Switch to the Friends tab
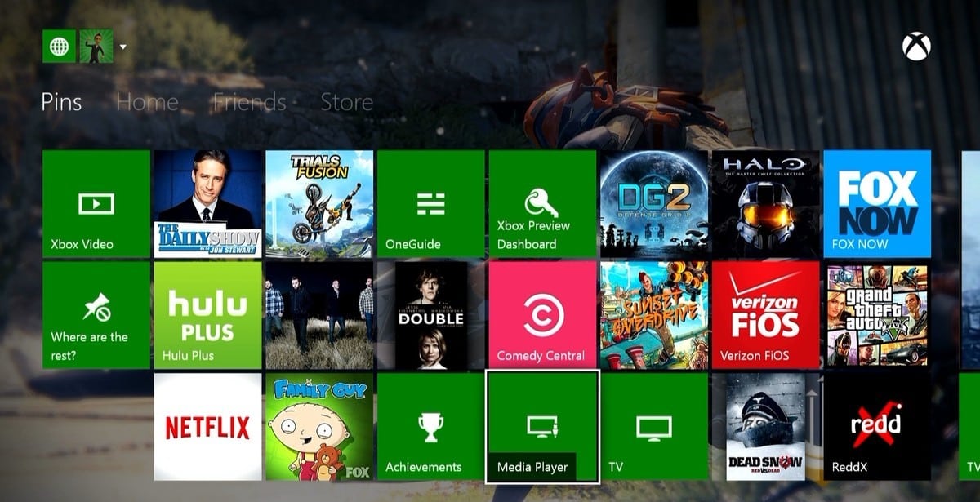The height and width of the screenshot is (502, 980). [x=249, y=102]
